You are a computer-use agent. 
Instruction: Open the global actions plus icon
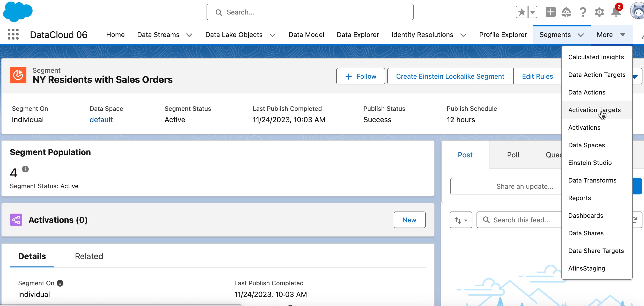click(551, 12)
